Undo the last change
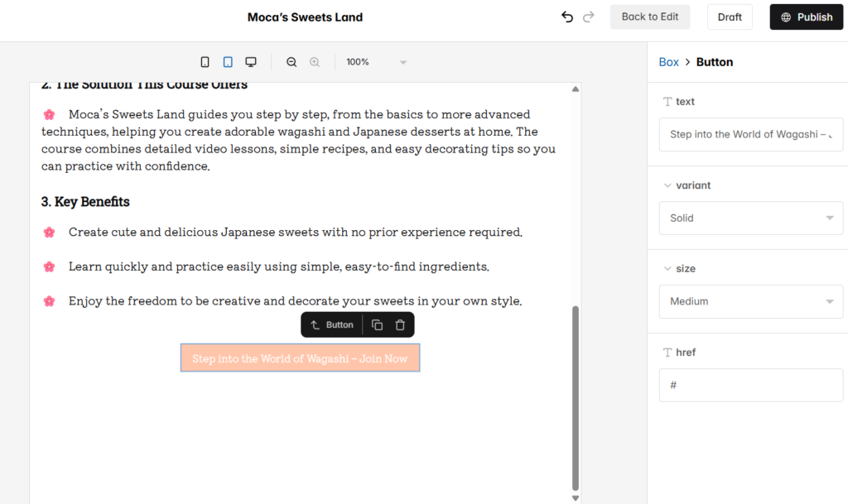This screenshot has width=848, height=504. click(566, 17)
